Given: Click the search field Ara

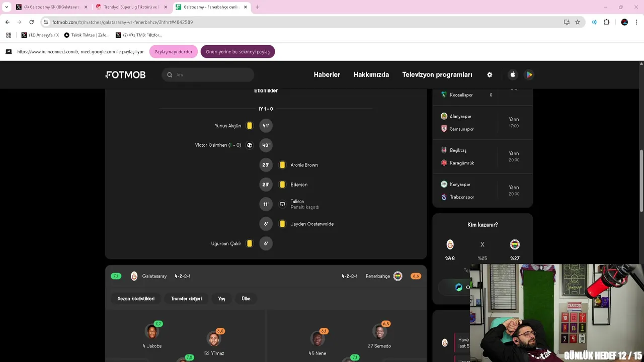Looking at the screenshot, I should [x=208, y=74].
